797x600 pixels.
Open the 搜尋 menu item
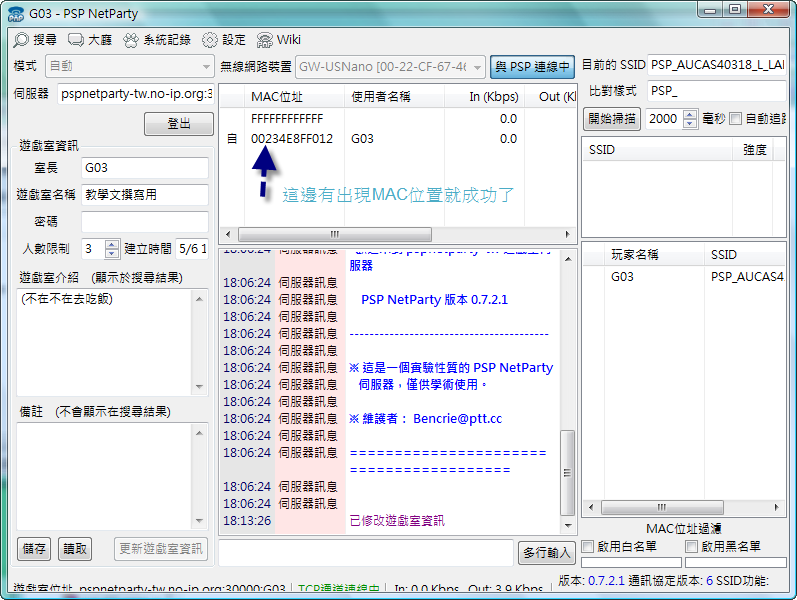35,40
